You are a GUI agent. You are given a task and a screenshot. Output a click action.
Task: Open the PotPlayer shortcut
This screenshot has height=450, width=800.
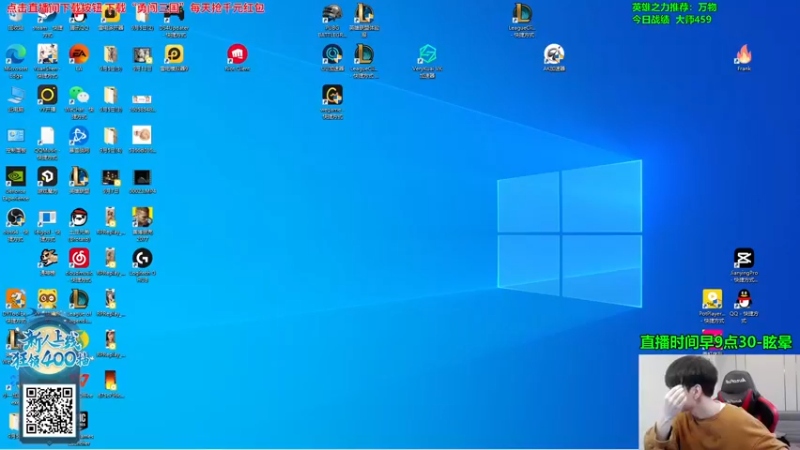click(712, 299)
